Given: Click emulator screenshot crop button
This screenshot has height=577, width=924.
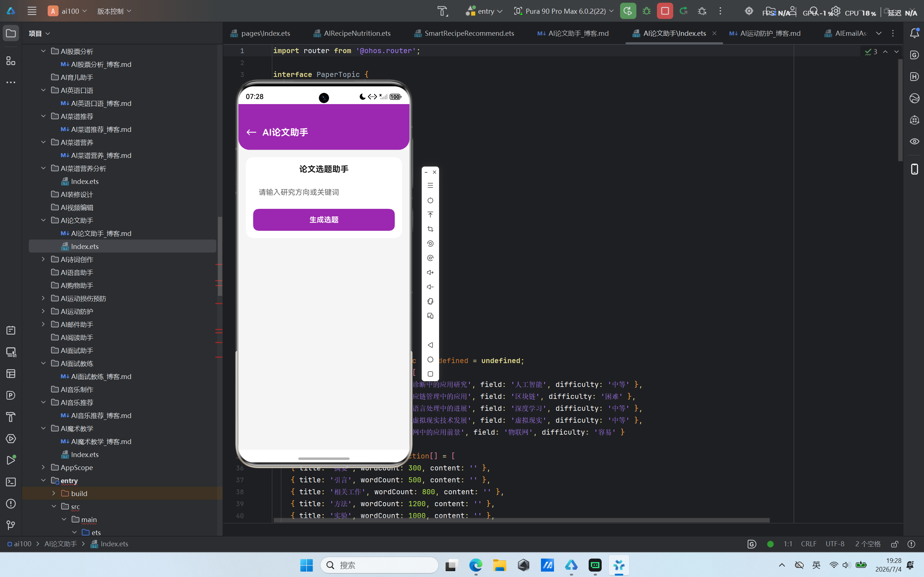Looking at the screenshot, I should click(430, 229).
